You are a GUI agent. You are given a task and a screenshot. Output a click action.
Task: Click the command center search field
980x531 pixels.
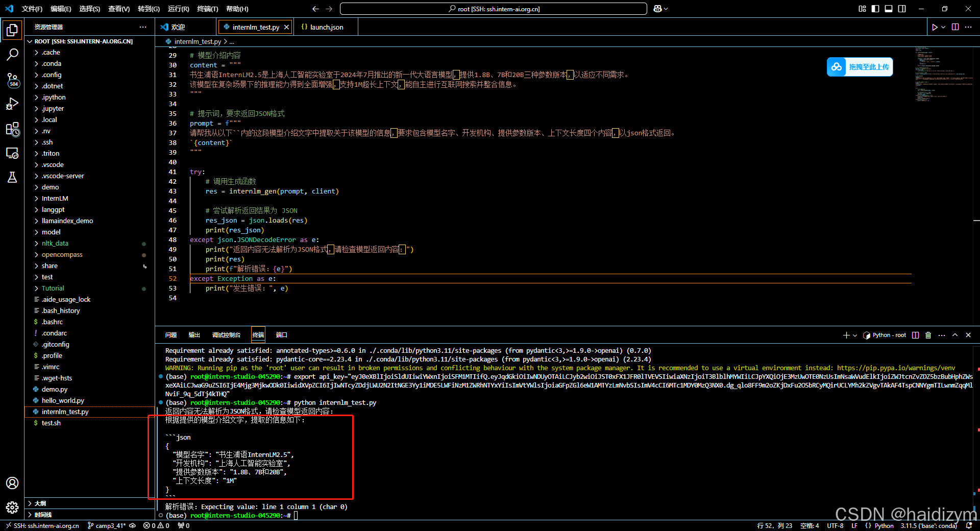[493, 9]
